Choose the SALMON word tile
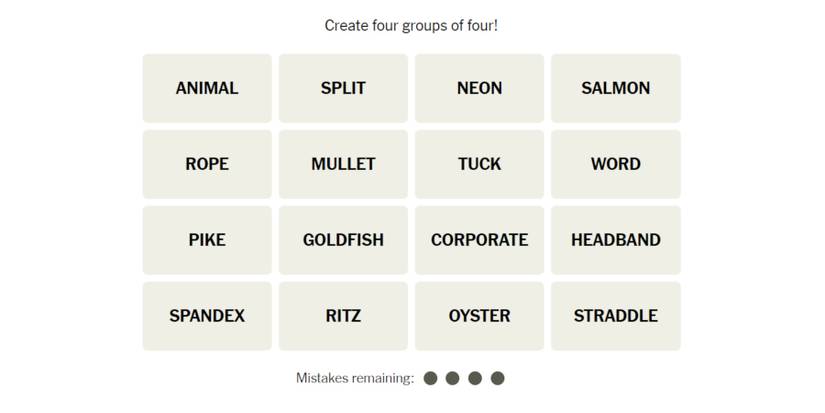The height and width of the screenshot is (413, 825). click(x=615, y=88)
